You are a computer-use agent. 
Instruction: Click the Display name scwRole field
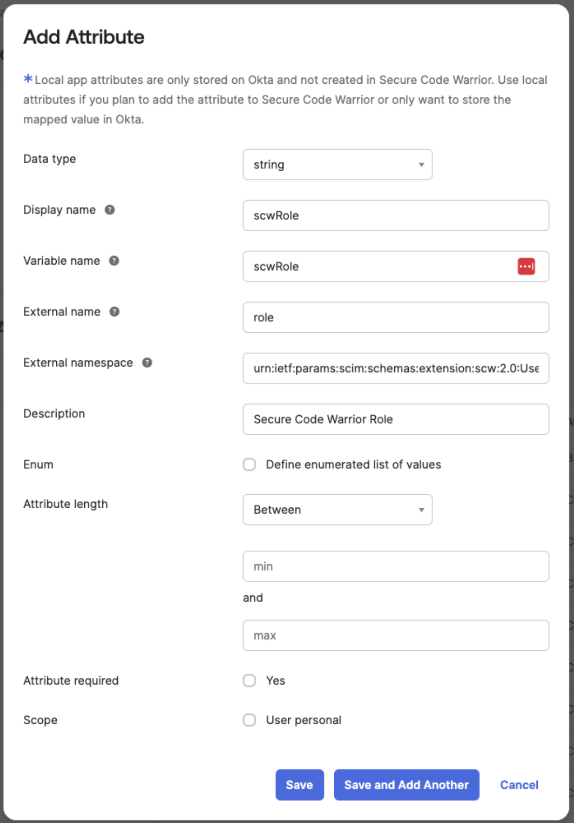[x=396, y=215]
